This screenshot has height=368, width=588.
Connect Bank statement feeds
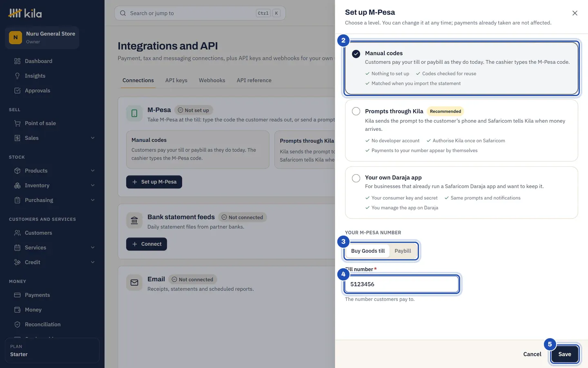tap(147, 244)
